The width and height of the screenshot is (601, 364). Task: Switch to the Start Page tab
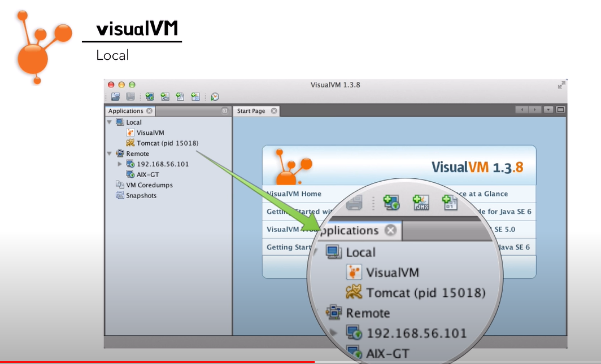(251, 111)
